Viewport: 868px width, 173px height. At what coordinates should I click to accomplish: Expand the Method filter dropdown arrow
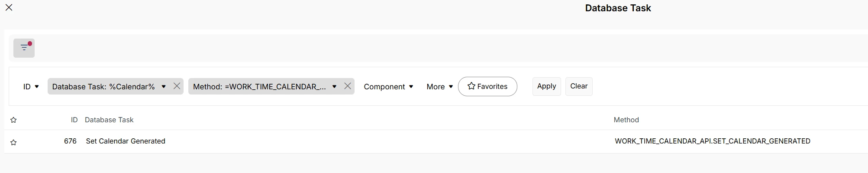click(334, 87)
